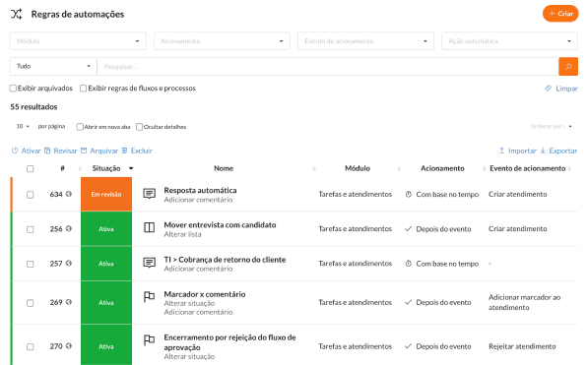
Task: Click the history icon next to rule 269
Action: 69,302
